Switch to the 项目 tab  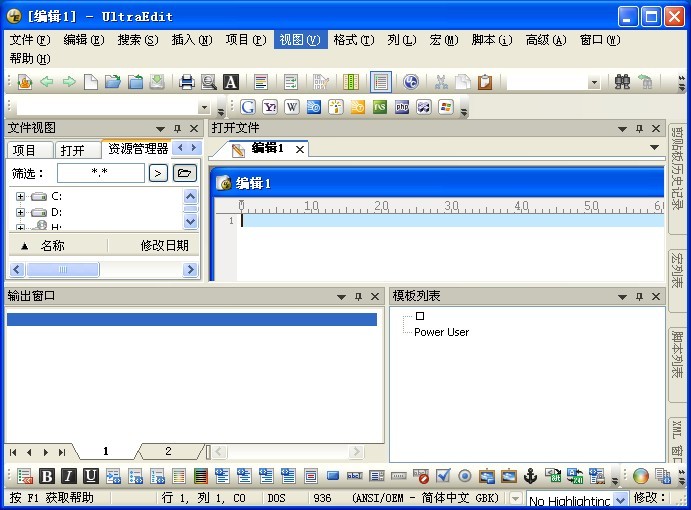(x=24, y=150)
